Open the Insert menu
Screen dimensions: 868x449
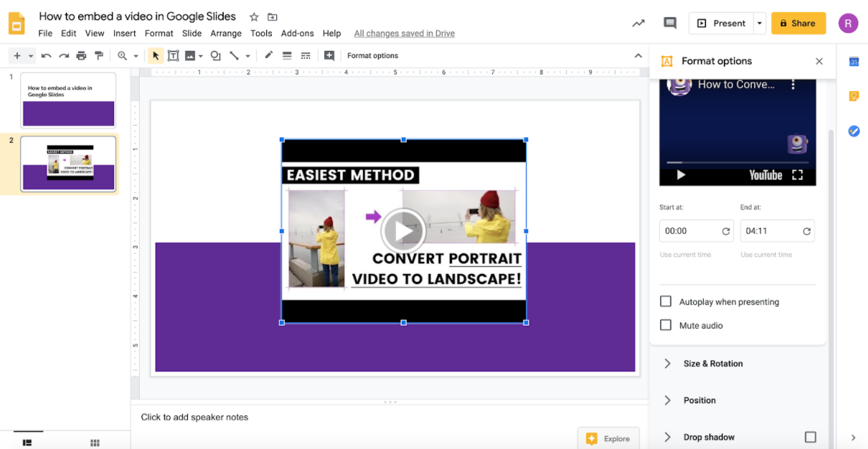coord(124,33)
